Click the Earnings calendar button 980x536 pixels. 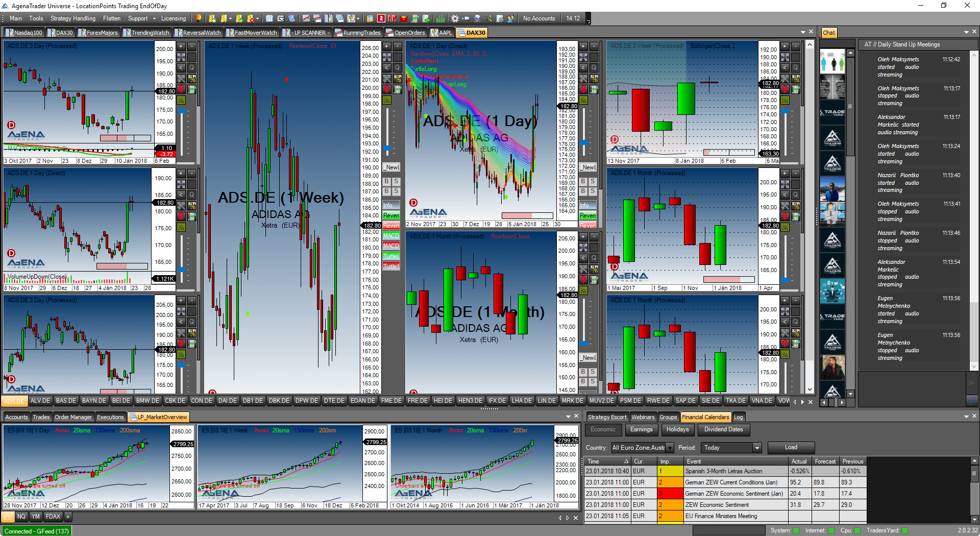641,430
